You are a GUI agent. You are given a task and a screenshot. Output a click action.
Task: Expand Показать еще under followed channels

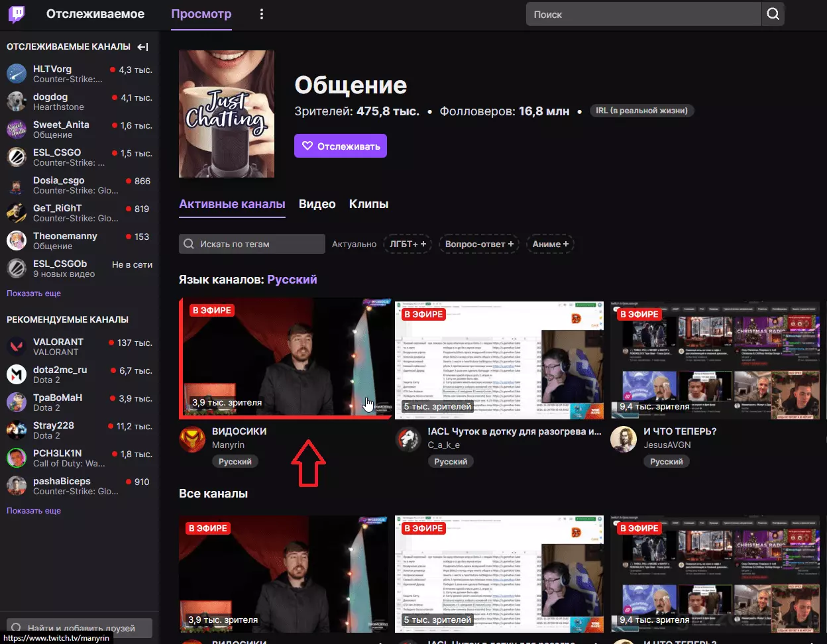(x=34, y=293)
